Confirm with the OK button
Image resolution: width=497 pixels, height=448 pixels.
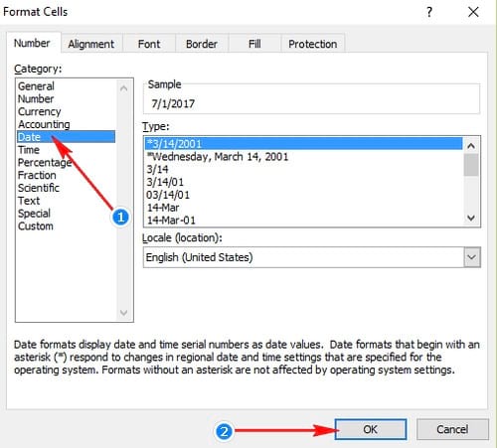pos(371,429)
